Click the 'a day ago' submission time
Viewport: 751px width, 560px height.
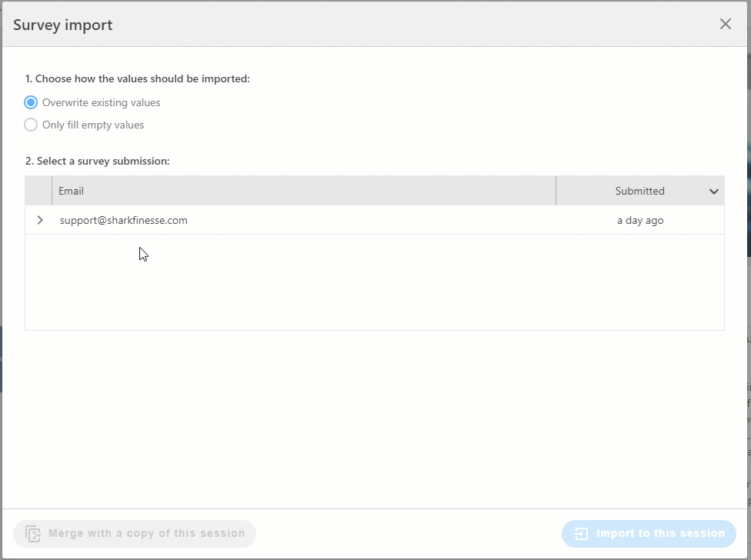coord(639,220)
